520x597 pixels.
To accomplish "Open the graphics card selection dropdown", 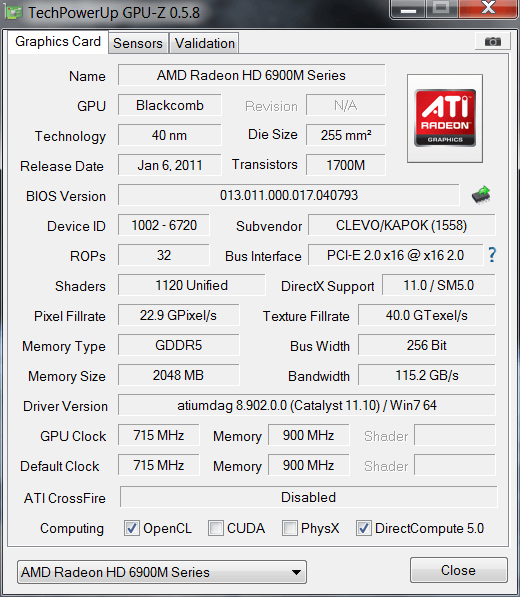I will [162, 572].
